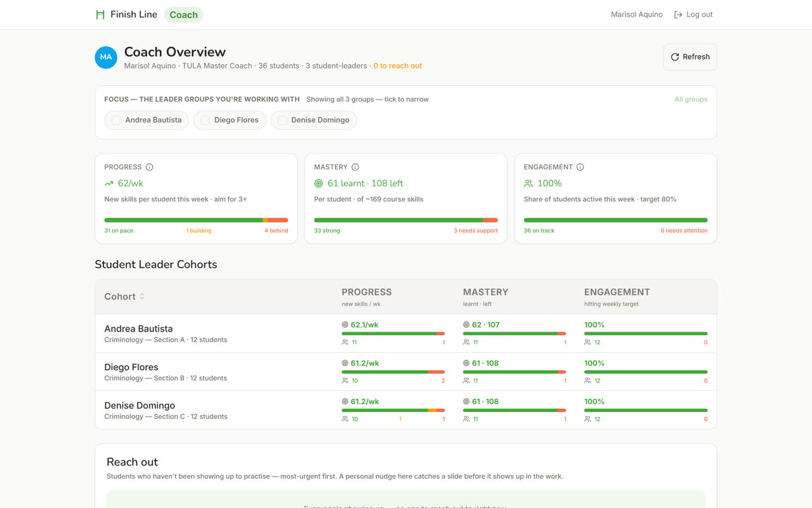Click Andrea Bautista's progress bar in the table
Screen dimensions: 812x508
pos(393,333)
